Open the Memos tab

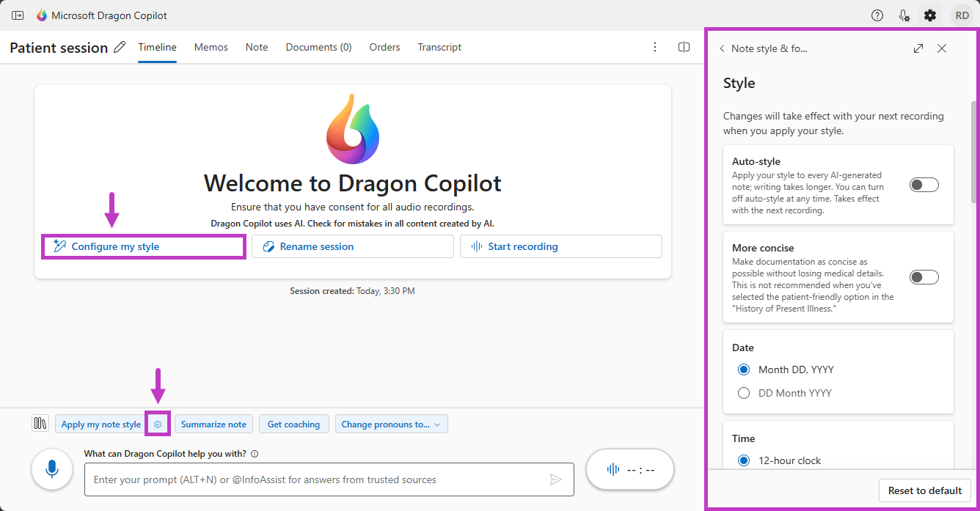pos(211,47)
